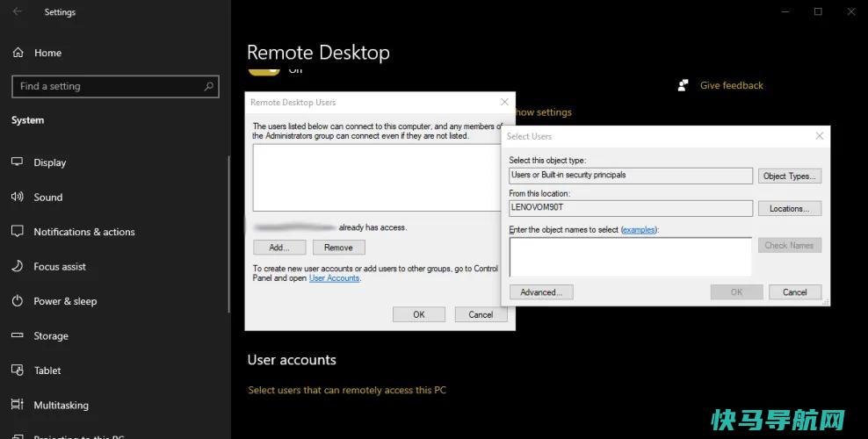Click Select users that can remotely access link
This screenshot has height=439, width=868.
click(x=347, y=390)
